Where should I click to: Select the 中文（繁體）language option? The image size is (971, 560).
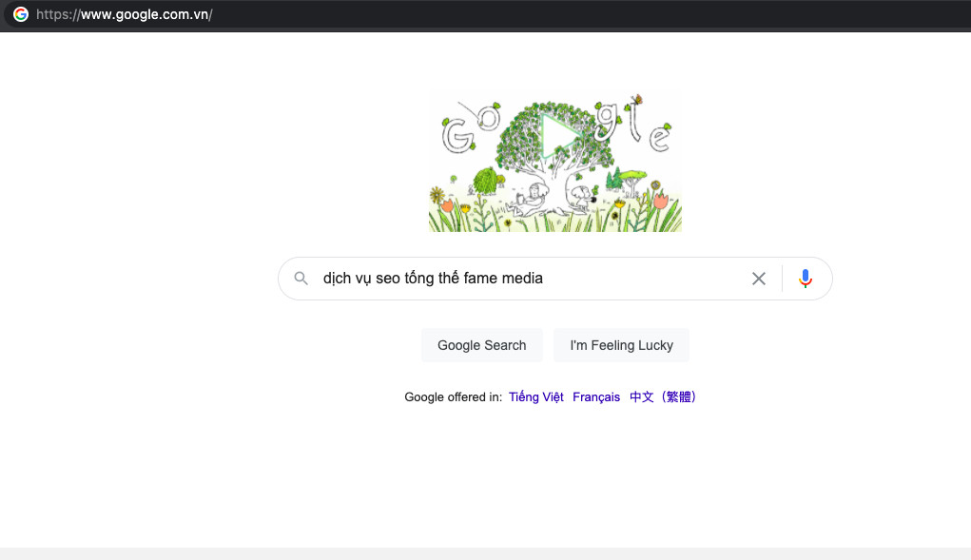[x=663, y=396]
